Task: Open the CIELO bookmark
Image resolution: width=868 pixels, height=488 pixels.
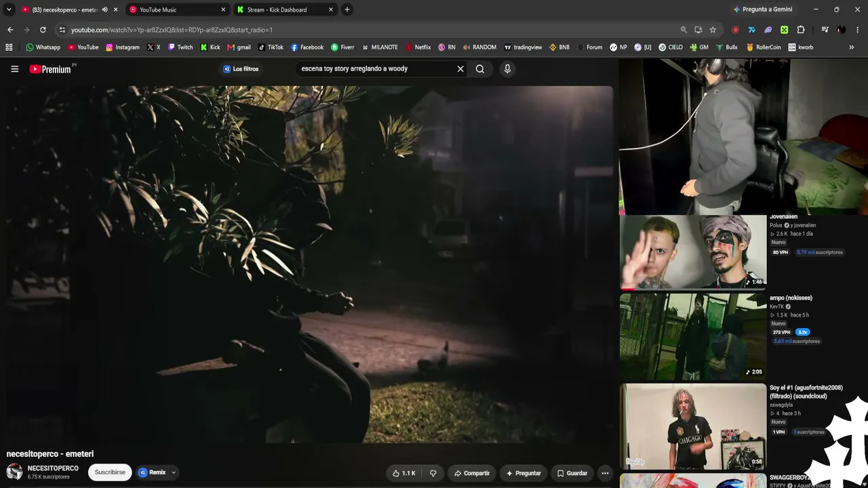Action: click(670, 47)
